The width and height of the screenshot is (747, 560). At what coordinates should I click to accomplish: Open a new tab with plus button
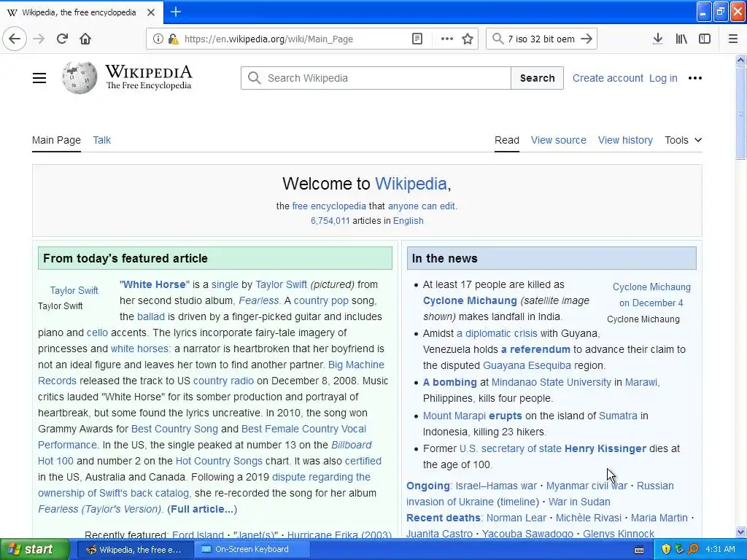click(x=175, y=12)
